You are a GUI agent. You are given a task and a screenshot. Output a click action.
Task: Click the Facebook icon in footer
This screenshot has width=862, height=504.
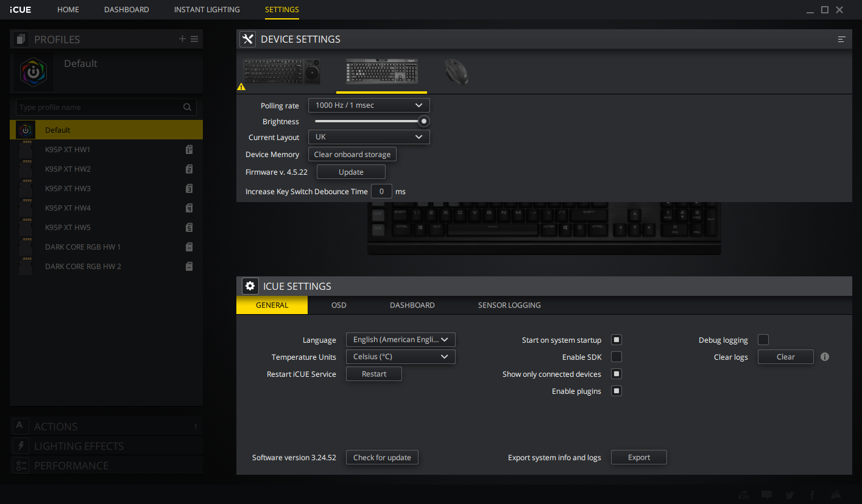click(812, 495)
